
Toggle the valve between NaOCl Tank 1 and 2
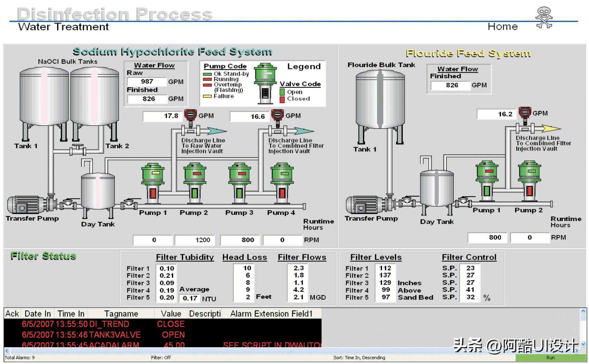click(77, 149)
